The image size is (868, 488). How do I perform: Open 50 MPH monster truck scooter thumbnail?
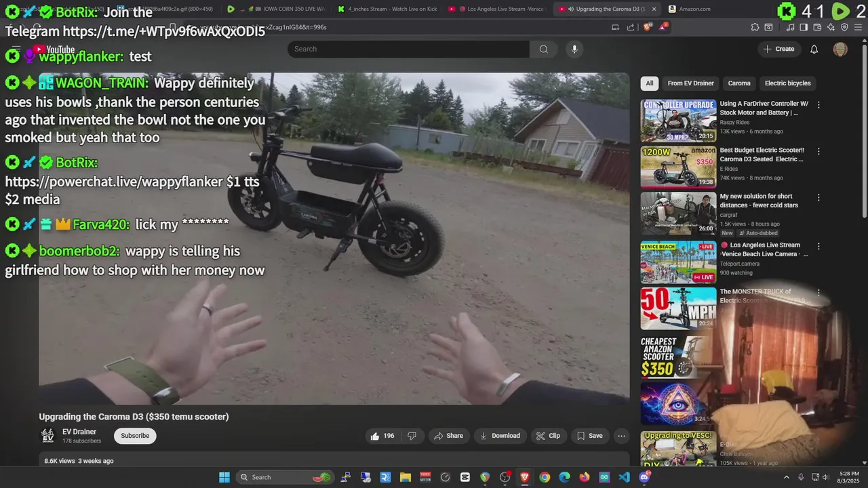coord(678,308)
